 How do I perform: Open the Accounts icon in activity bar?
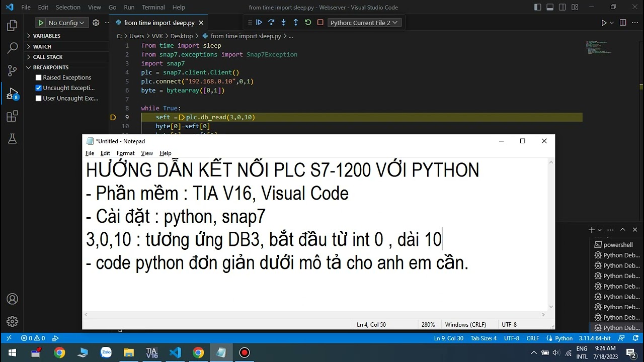[x=12, y=299]
